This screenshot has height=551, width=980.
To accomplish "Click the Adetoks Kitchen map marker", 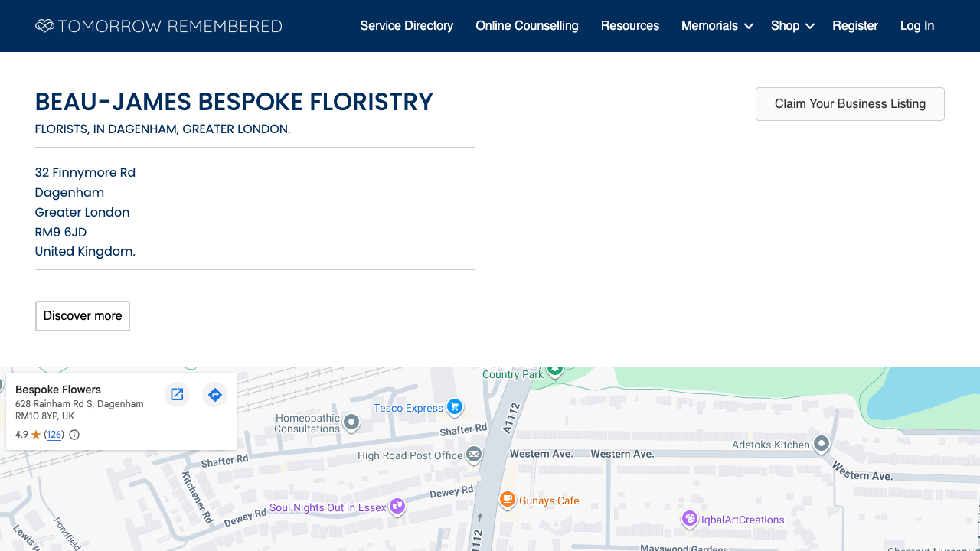I will click(x=822, y=443).
